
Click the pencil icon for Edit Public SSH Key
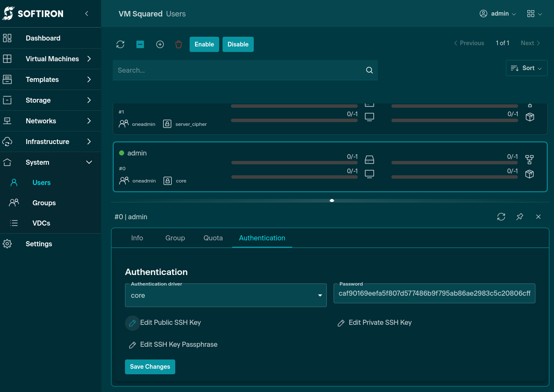[132, 323]
